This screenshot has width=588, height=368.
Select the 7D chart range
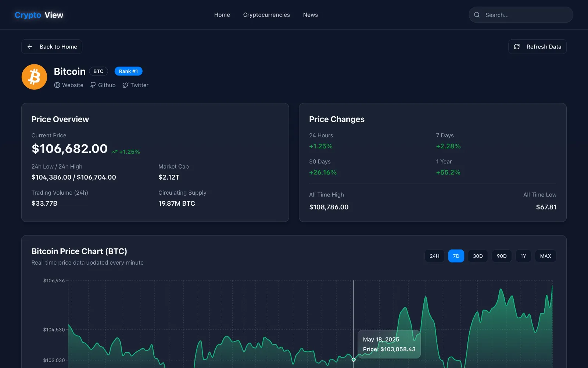point(456,256)
